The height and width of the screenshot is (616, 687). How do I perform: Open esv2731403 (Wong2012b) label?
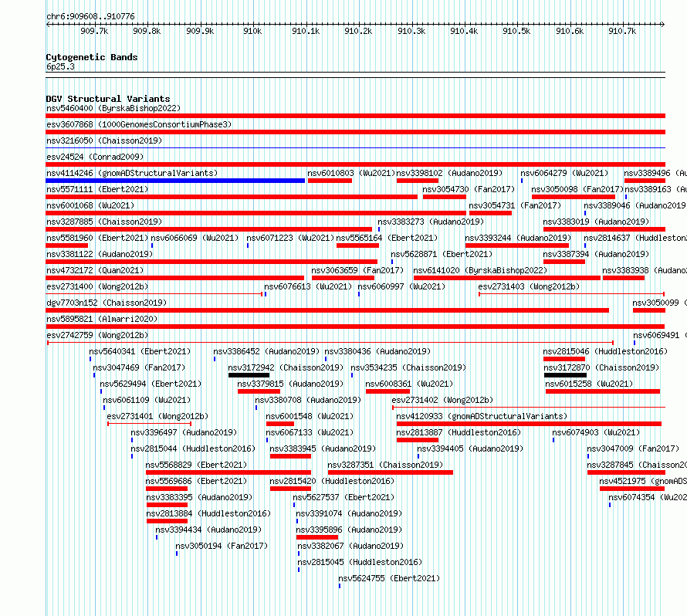529,286
